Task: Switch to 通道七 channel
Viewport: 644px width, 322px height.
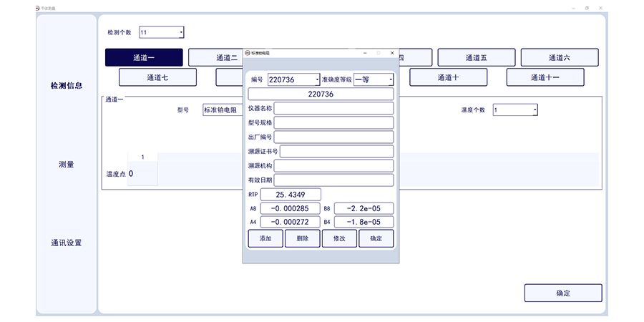Action: 157,77
